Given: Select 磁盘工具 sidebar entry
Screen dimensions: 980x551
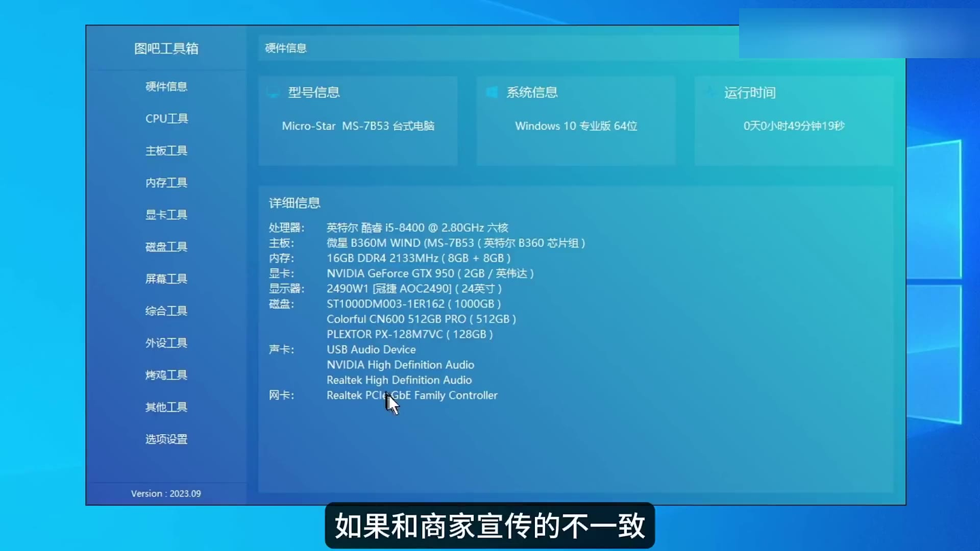Looking at the screenshot, I should (x=166, y=246).
